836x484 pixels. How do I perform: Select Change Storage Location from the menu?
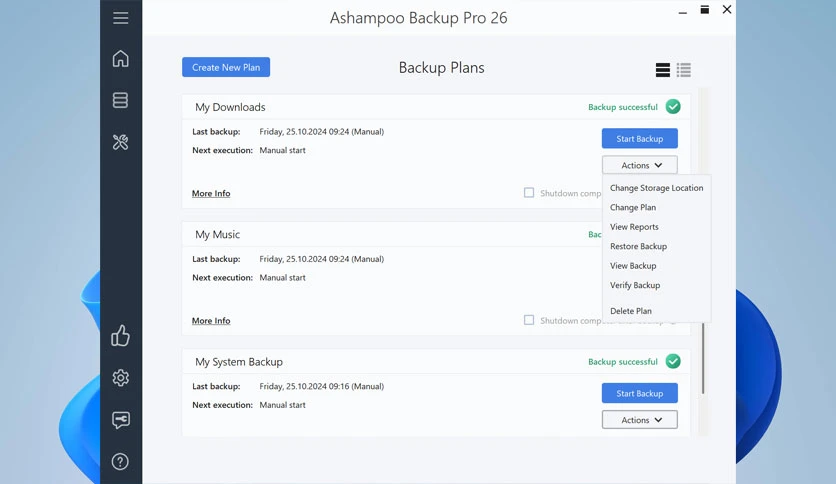(656, 188)
